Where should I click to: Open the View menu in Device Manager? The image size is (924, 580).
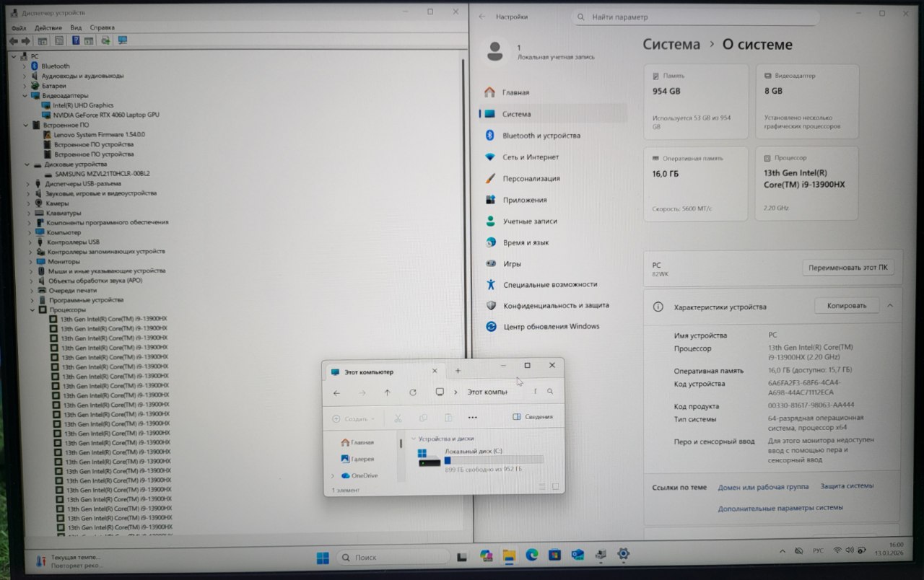(76, 27)
